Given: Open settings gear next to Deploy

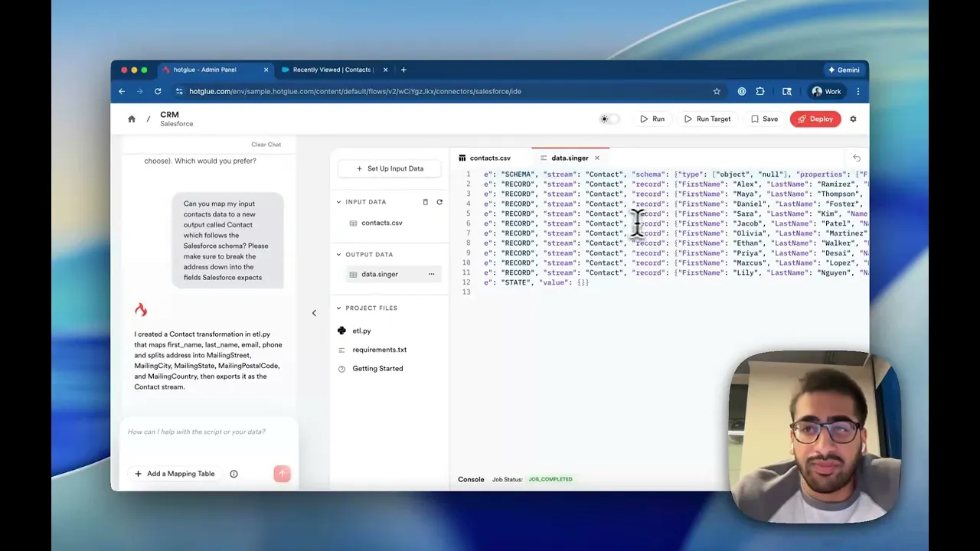Looking at the screenshot, I should tap(853, 119).
